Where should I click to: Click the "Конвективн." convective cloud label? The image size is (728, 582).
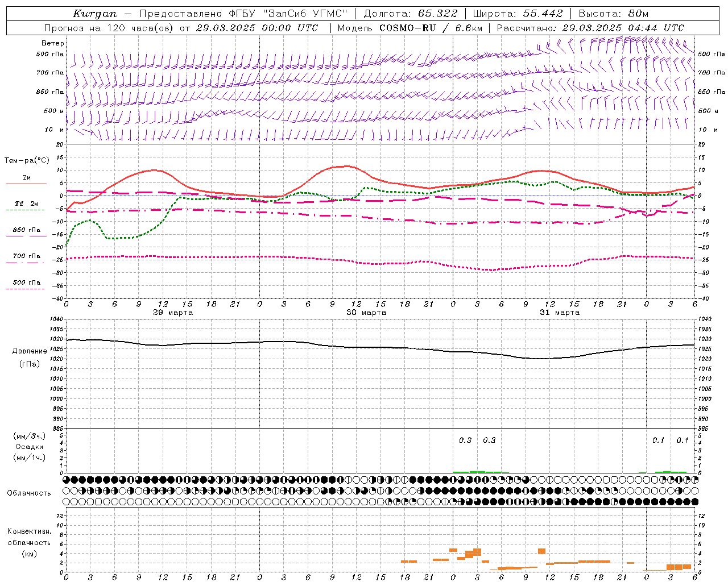click(29, 531)
